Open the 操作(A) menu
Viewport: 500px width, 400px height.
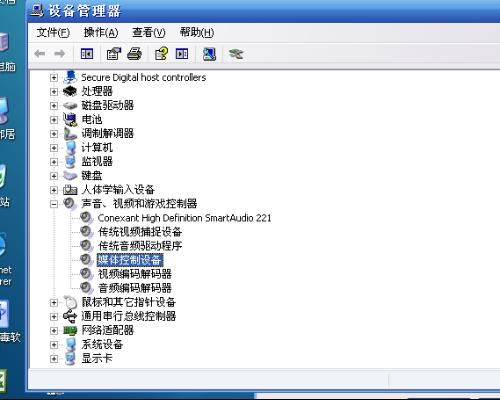101,33
